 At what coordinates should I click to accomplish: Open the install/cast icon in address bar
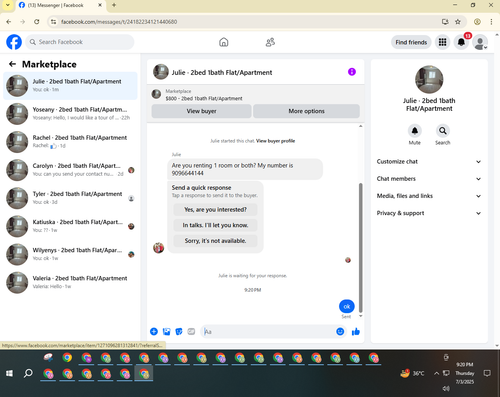[x=445, y=22]
